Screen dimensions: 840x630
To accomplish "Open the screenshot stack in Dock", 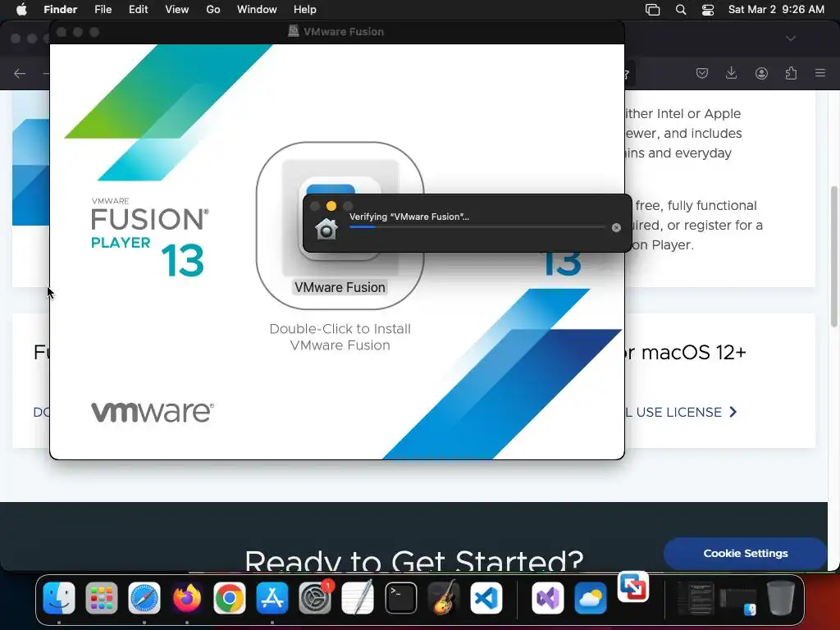I will [738, 600].
